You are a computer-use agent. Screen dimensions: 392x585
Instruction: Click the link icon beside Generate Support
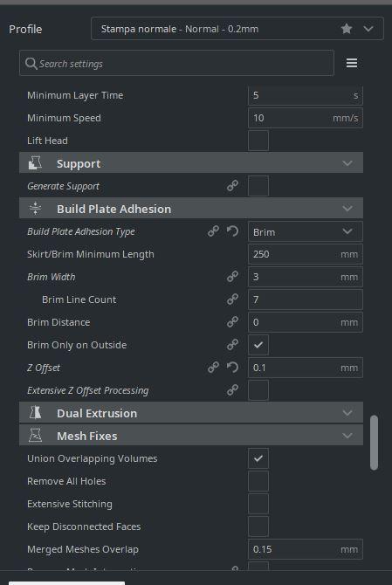[x=232, y=185]
